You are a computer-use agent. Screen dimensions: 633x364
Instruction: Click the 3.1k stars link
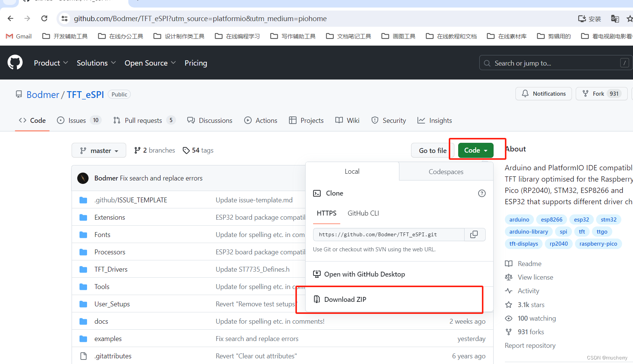[x=531, y=304]
